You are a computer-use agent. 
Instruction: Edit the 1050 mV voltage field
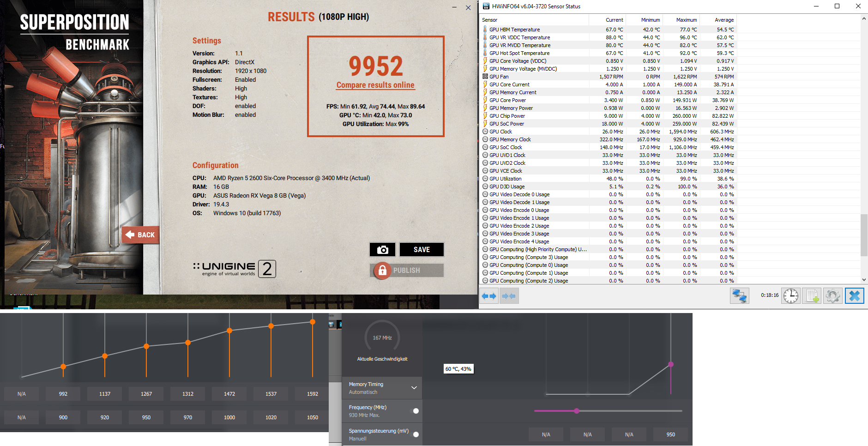[313, 417]
